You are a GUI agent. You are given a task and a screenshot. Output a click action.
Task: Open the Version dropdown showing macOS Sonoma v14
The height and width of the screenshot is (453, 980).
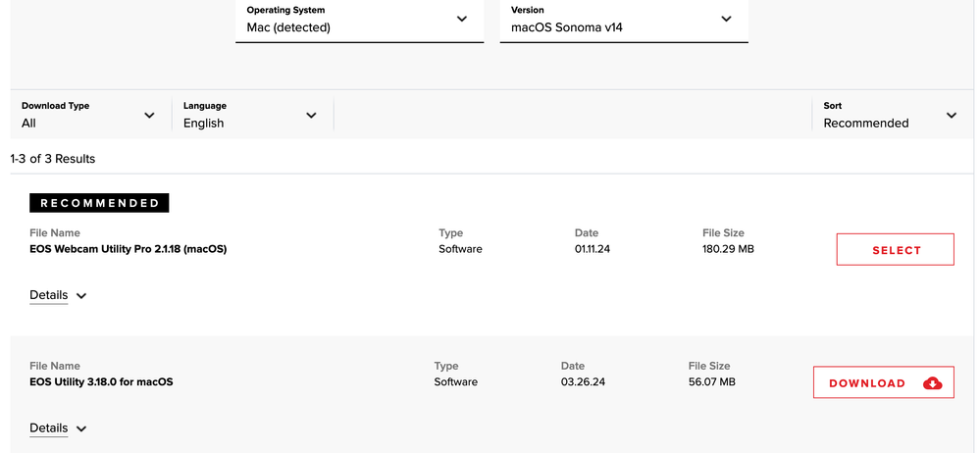[624, 21]
